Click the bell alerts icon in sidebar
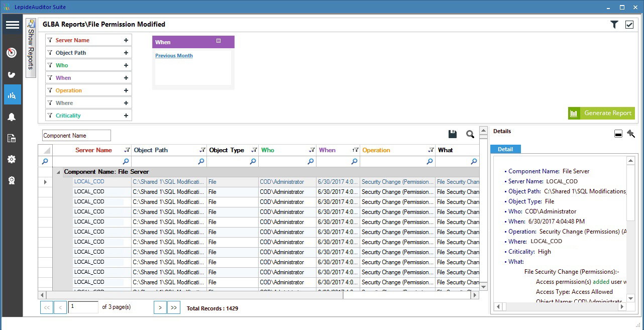Image resolution: width=644 pixels, height=330 pixels. pos(12,117)
